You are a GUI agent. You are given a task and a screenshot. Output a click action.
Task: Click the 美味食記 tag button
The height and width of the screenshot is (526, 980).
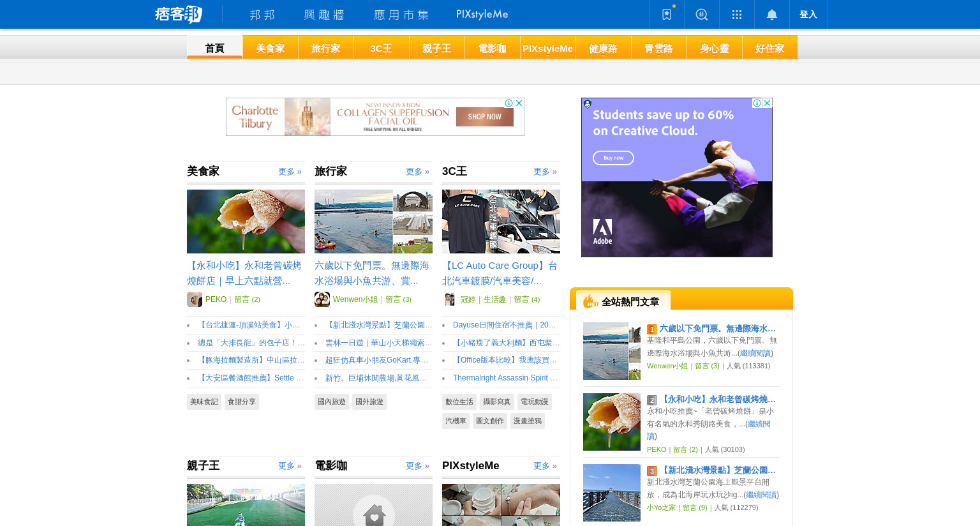coord(204,402)
